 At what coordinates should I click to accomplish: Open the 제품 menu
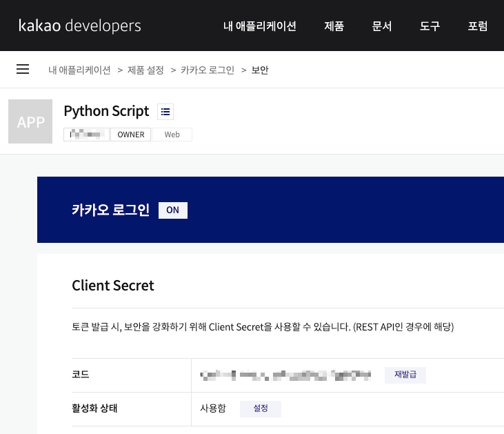(x=334, y=26)
